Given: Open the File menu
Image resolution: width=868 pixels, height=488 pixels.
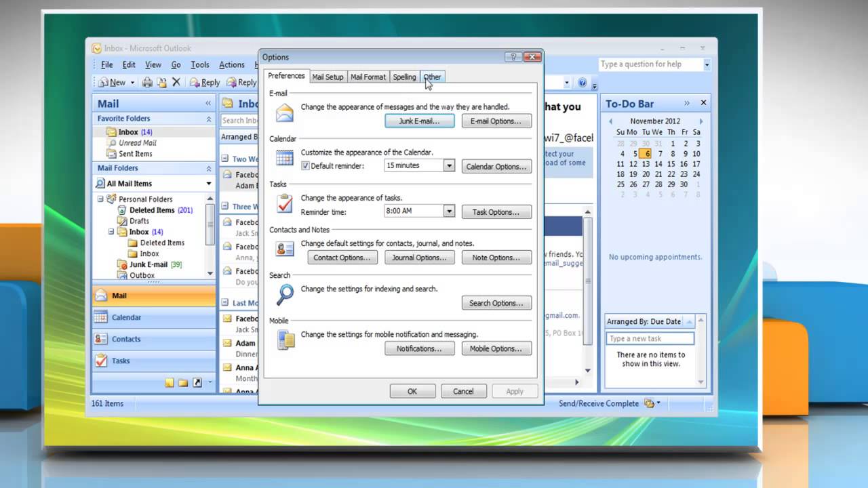Looking at the screenshot, I should [107, 65].
